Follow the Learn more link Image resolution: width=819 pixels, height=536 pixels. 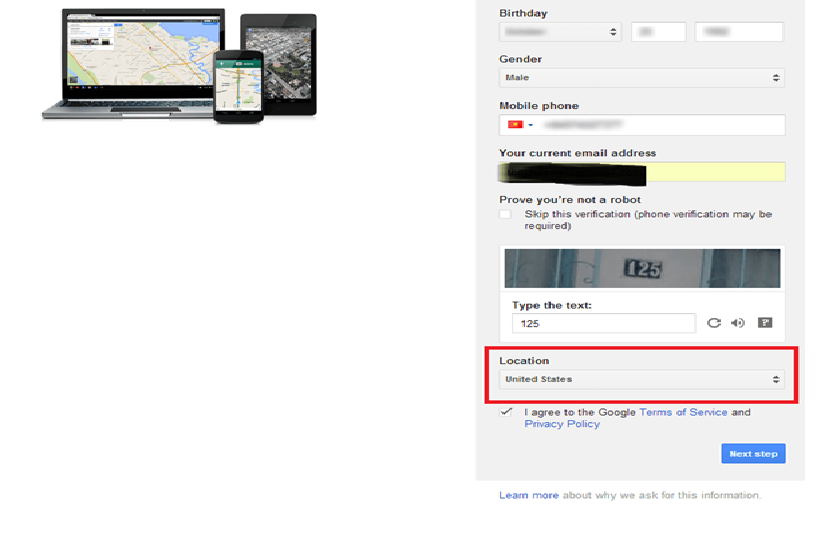529,496
